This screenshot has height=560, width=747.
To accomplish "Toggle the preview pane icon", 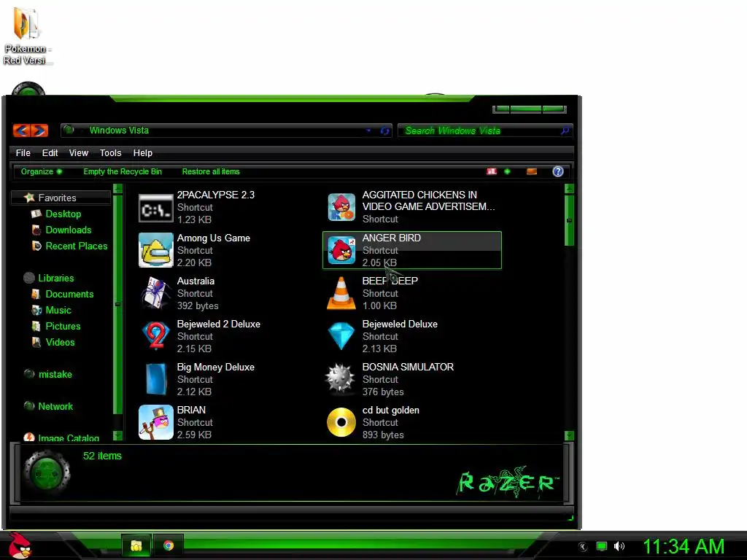I will point(532,171).
